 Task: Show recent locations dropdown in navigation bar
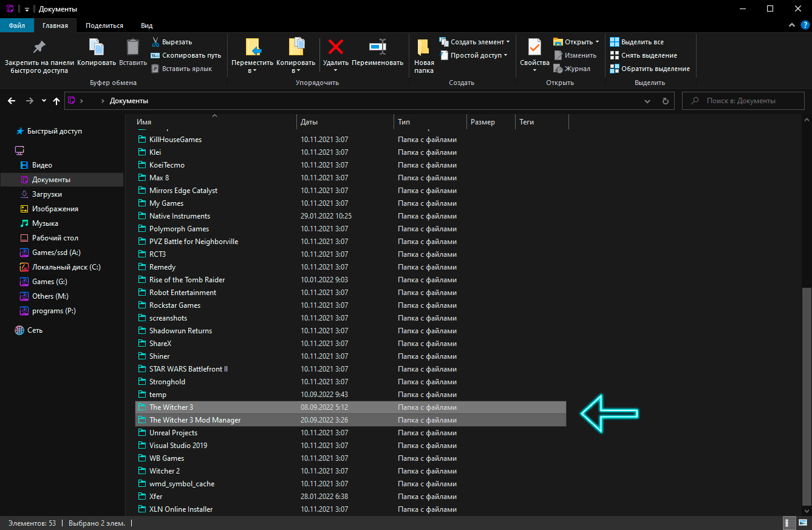click(x=44, y=101)
